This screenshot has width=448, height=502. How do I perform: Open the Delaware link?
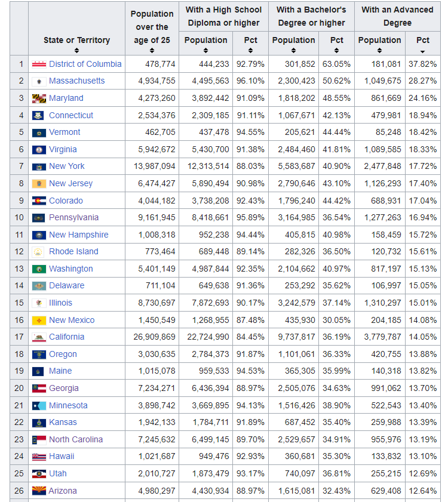tap(67, 285)
